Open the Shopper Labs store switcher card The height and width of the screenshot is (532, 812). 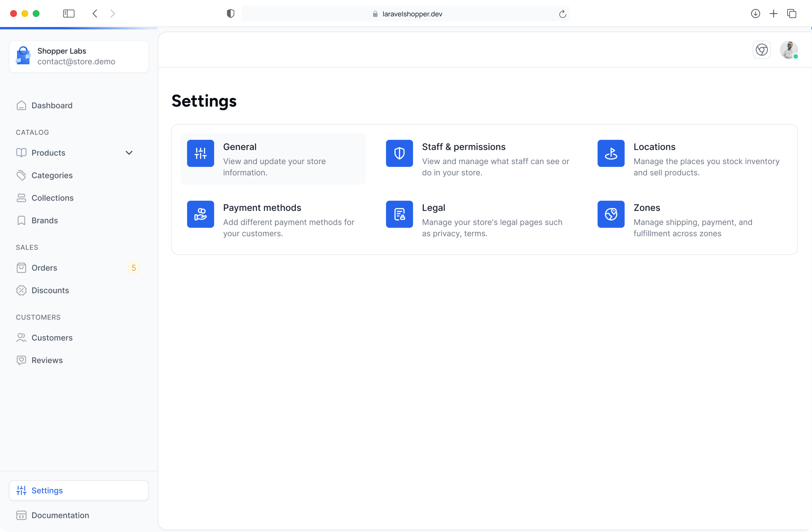pos(79,57)
